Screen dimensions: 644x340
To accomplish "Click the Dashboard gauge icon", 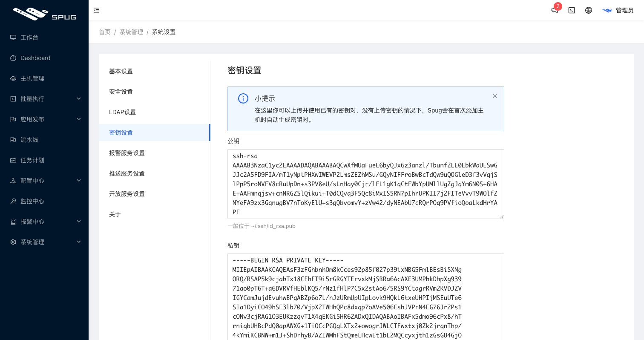I will pyautogui.click(x=13, y=58).
